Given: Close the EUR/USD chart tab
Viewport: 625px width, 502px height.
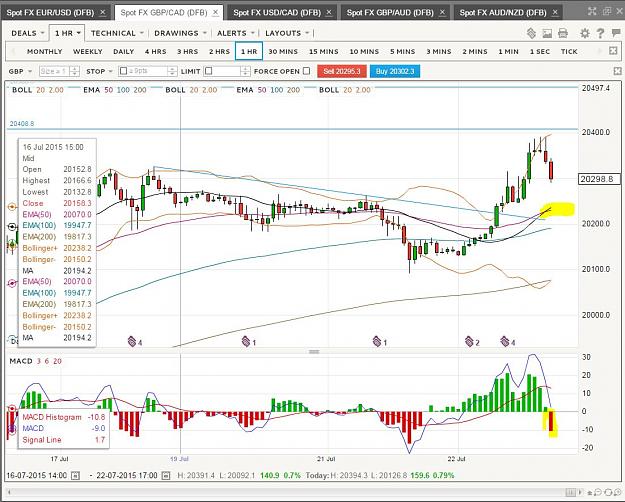Looking at the screenshot, I should [102, 12].
